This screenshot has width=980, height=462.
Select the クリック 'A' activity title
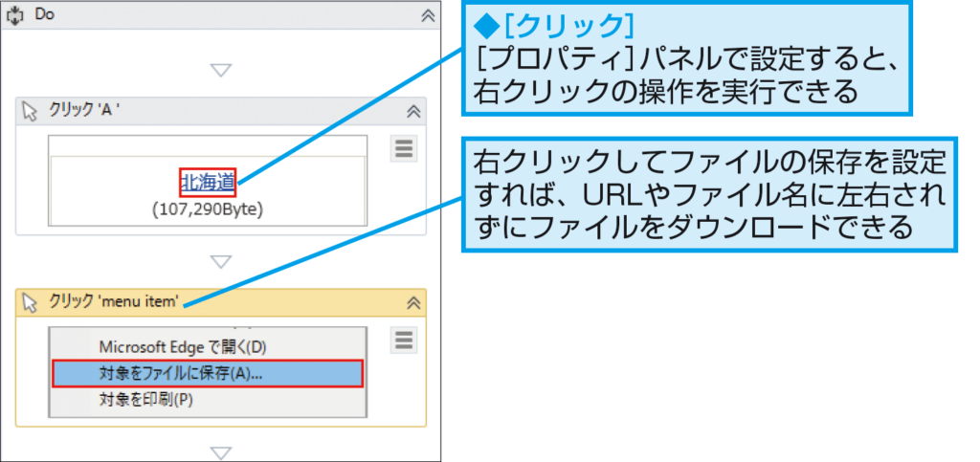point(84,112)
